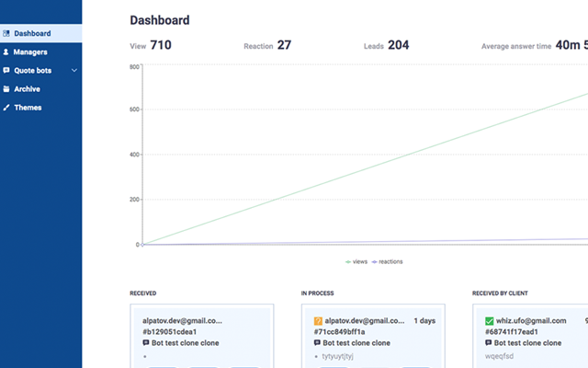This screenshot has height=368, width=588.
Task: Click the IN PROCESS column heading
Action: [317, 293]
